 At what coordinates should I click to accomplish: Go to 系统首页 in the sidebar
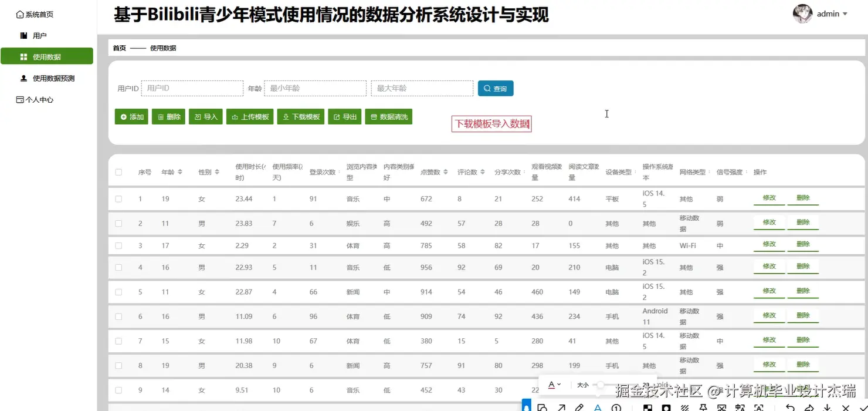pos(35,14)
